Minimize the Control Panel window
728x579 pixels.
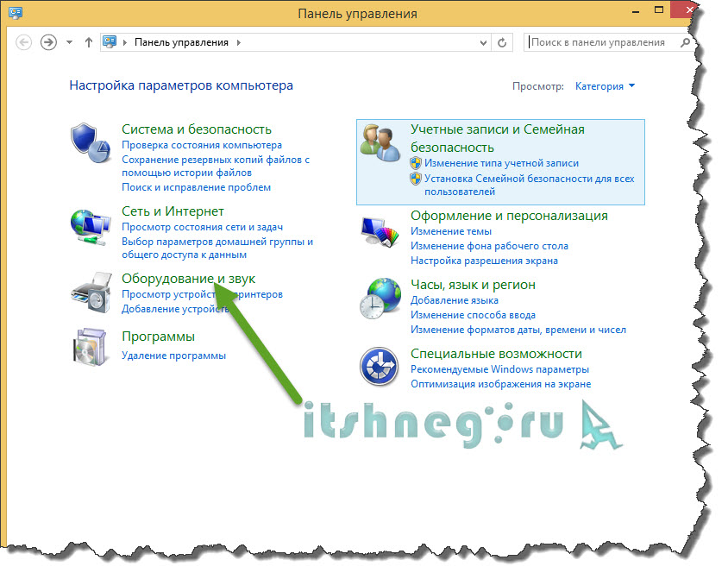click(636, 10)
